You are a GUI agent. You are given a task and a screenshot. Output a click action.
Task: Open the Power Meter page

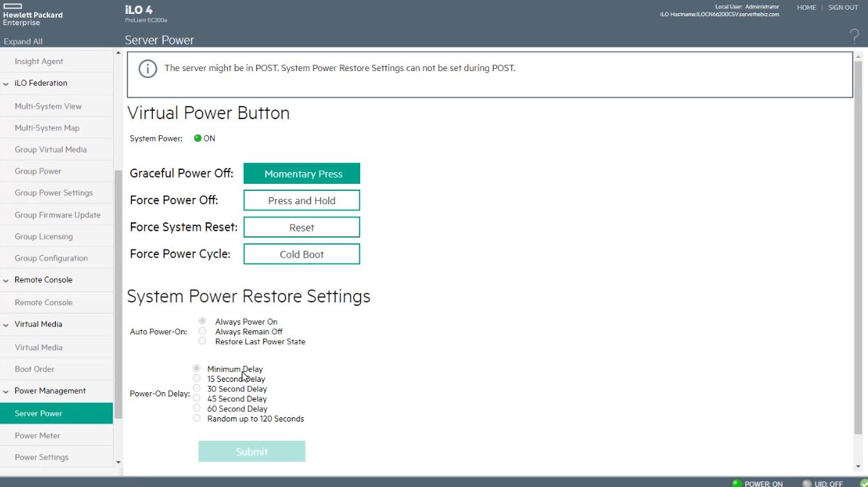click(x=38, y=435)
